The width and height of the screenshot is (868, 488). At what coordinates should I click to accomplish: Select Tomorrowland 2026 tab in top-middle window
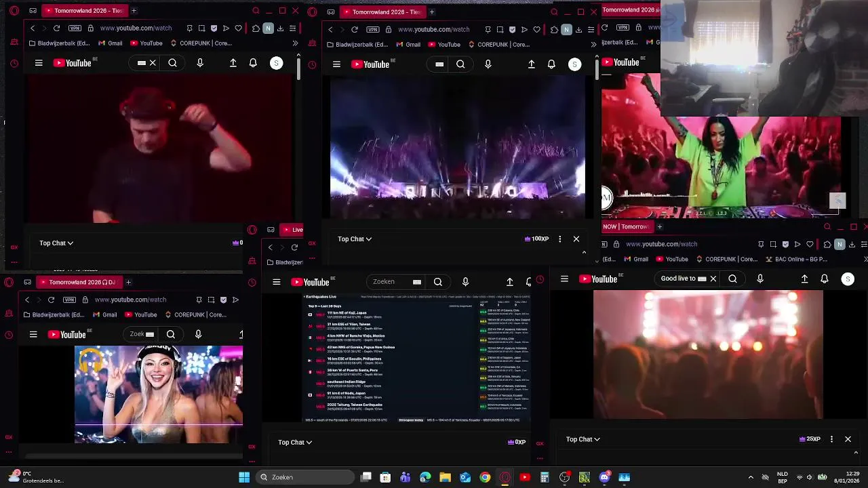(383, 12)
